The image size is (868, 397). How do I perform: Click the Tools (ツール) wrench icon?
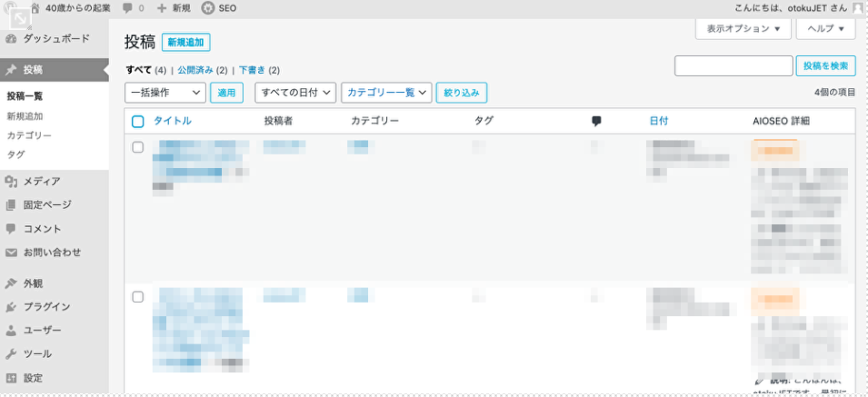pyautogui.click(x=11, y=353)
